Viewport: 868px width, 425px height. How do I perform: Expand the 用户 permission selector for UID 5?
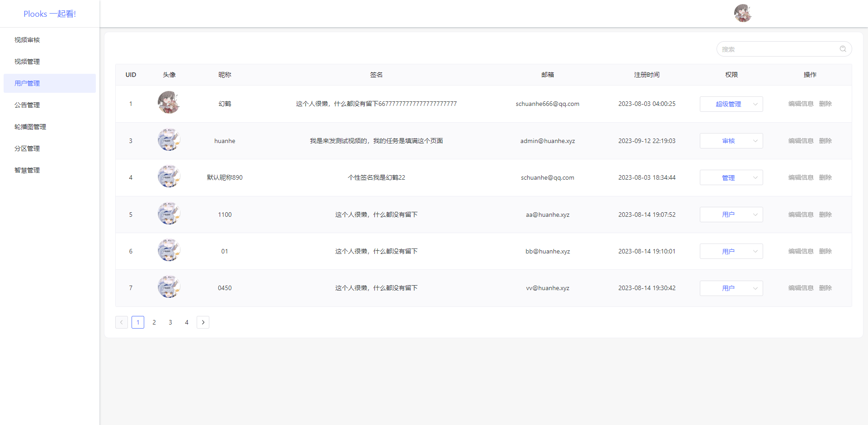(731, 215)
